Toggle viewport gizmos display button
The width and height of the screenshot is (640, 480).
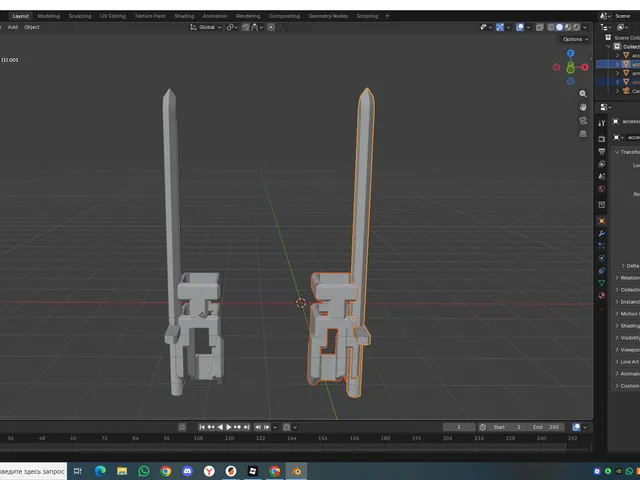point(500,27)
